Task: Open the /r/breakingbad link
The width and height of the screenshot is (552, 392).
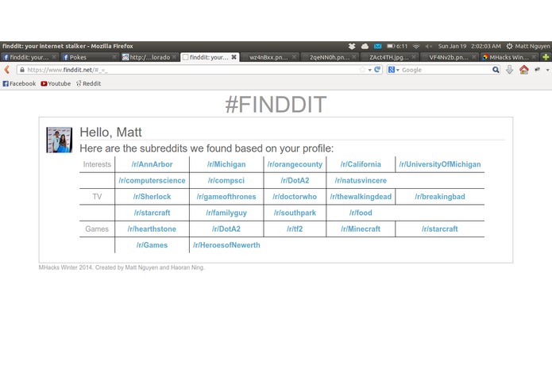Action: (x=440, y=197)
